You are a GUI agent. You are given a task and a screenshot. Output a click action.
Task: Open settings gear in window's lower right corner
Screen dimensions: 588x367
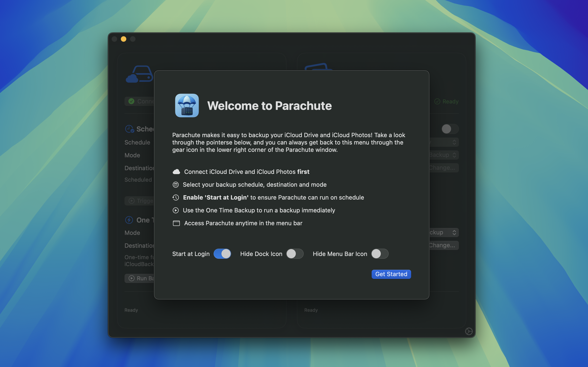[469, 331]
